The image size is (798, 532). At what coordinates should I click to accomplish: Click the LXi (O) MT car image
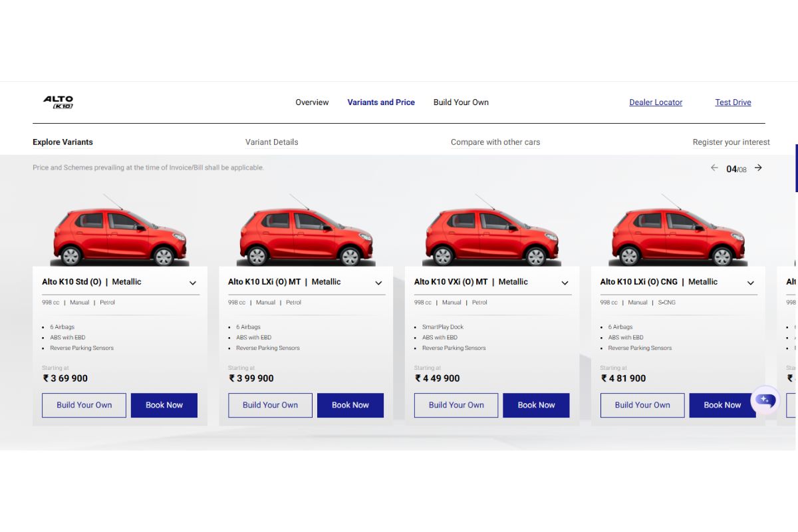pos(306,231)
